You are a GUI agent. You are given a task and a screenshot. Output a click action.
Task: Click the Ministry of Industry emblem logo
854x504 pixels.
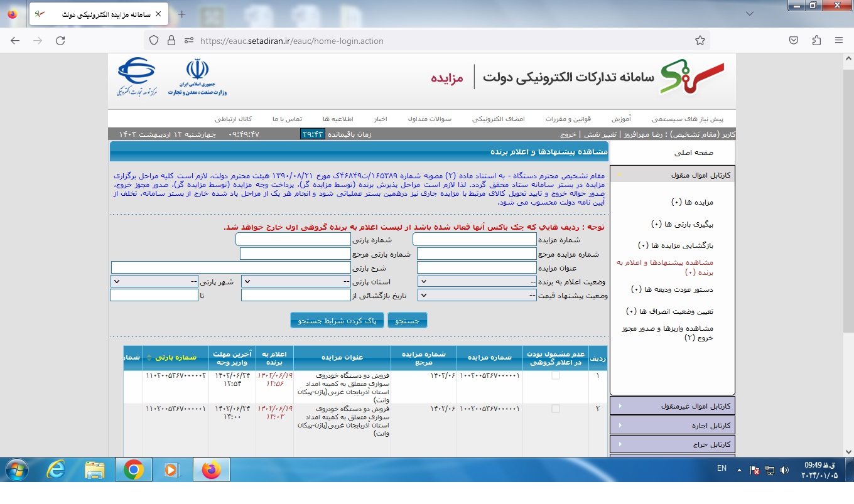pyautogui.click(x=197, y=78)
